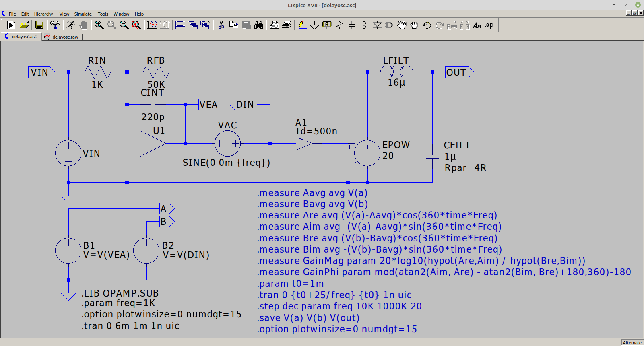
Task: Open a file with the folder icon
Action: [x=24, y=25]
